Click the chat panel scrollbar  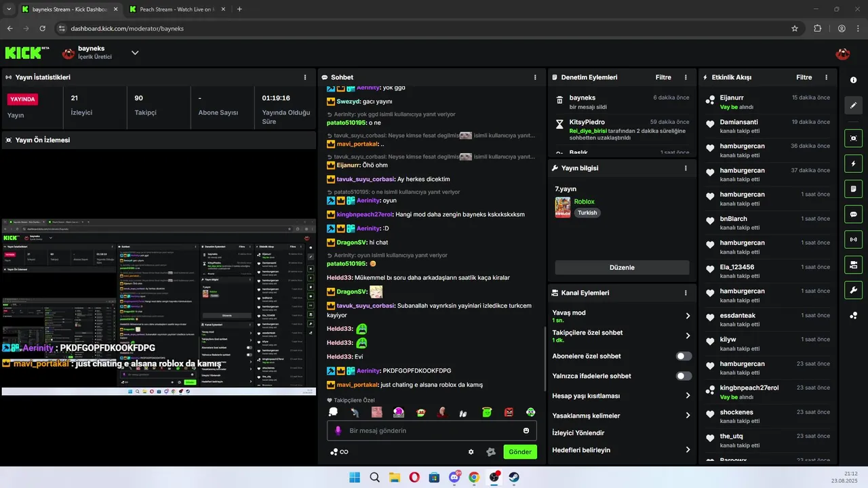point(545,359)
